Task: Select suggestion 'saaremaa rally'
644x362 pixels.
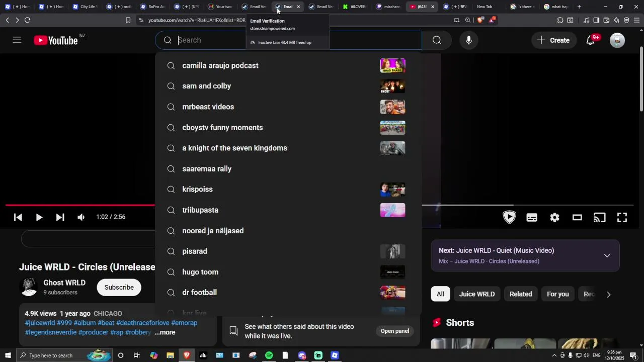Action: click(288, 168)
